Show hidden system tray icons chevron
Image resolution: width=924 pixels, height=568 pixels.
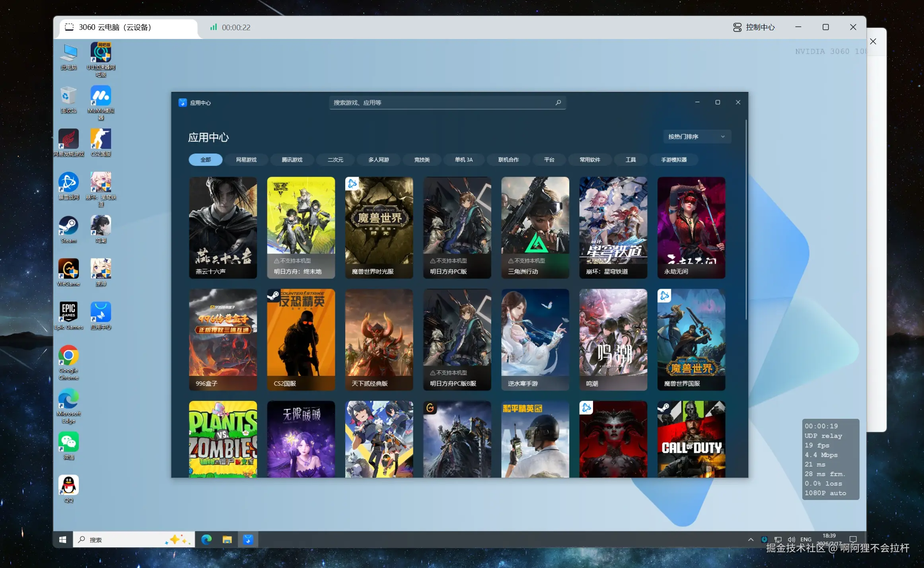pos(751,540)
